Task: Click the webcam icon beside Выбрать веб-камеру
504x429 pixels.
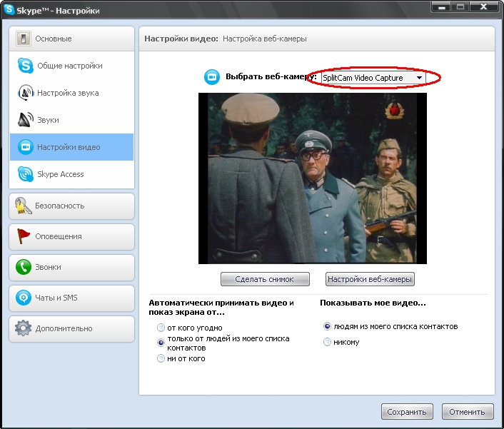Action: click(x=212, y=77)
